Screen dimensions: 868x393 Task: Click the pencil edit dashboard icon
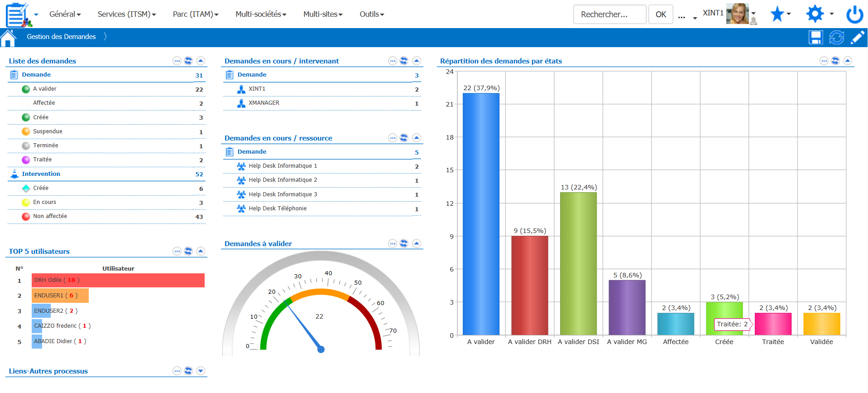click(x=857, y=38)
